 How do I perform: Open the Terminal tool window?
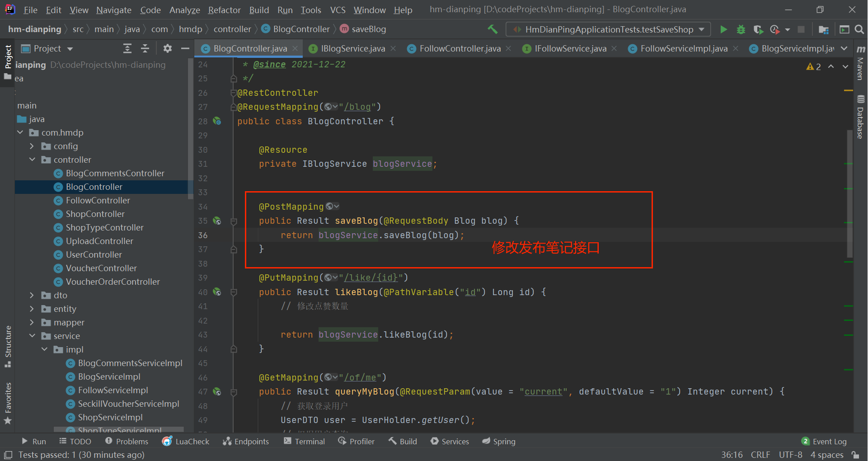click(304, 442)
